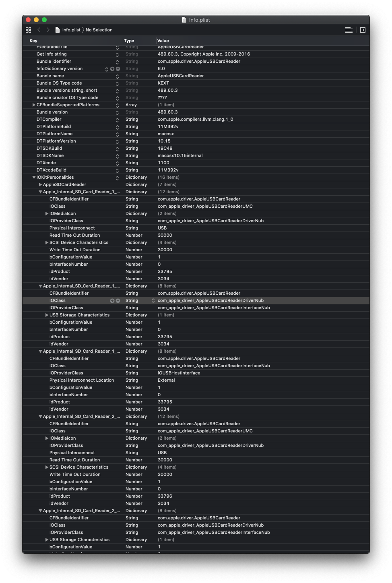The image size is (392, 583).
Task: Open key stepper for DTXcodeBuild
Action: click(x=117, y=170)
